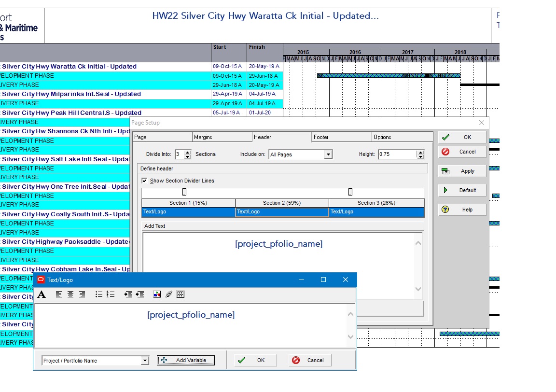The width and height of the screenshot is (556, 392).
Task: Switch to the Footer tab
Action: (342, 137)
